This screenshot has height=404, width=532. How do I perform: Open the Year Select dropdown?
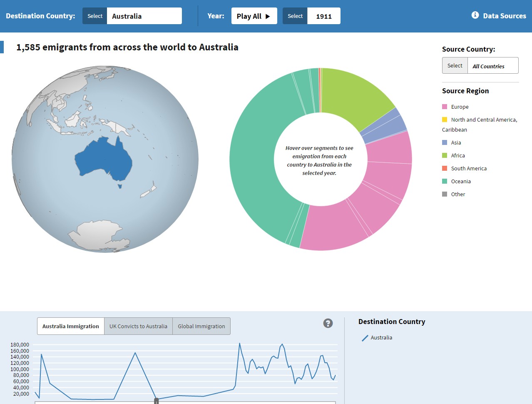(295, 16)
